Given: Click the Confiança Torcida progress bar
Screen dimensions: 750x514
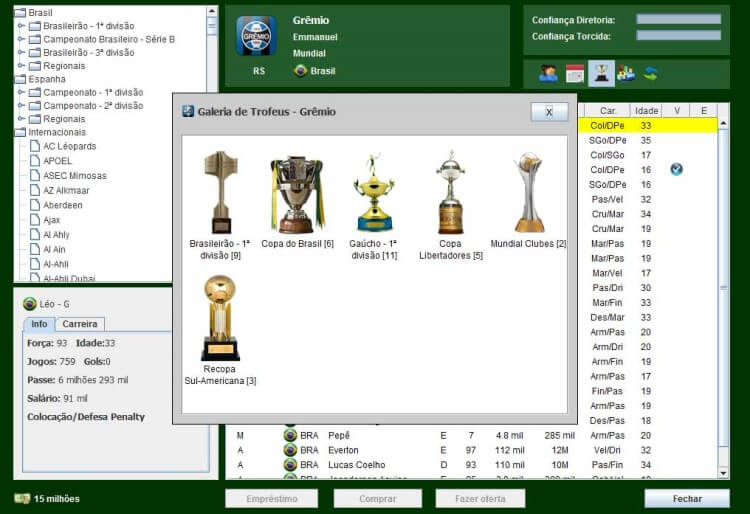Looking at the screenshot, I should [678, 35].
